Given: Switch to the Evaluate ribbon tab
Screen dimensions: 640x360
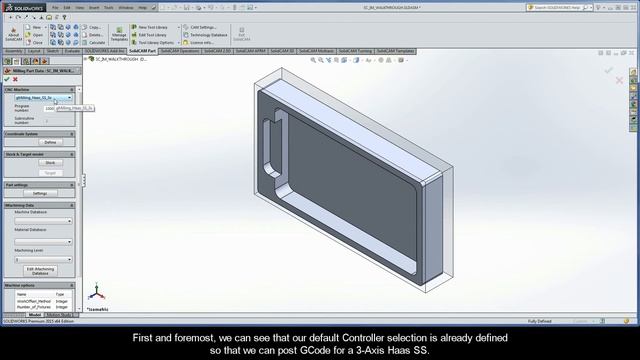Looking at the screenshot, I should pos(72,51).
